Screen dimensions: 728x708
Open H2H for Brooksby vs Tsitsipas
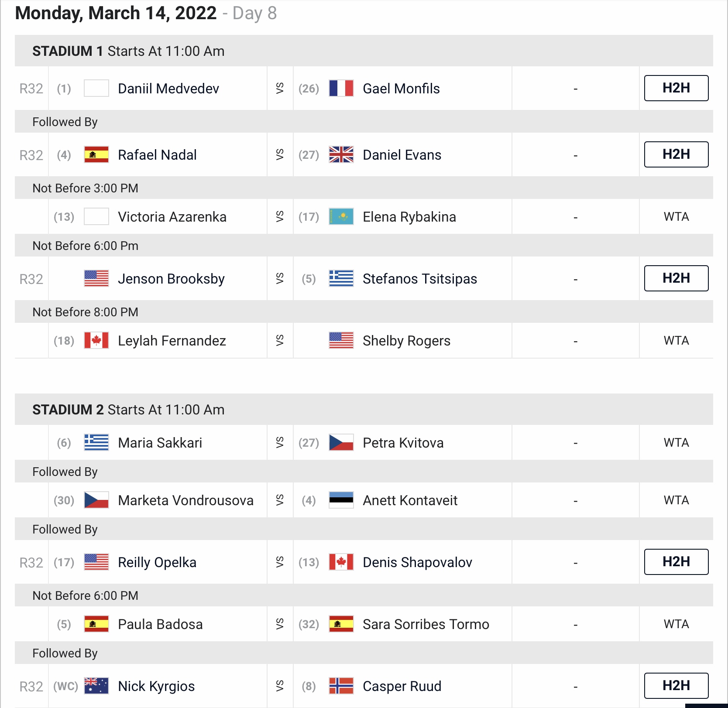pyautogui.click(x=676, y=278)
